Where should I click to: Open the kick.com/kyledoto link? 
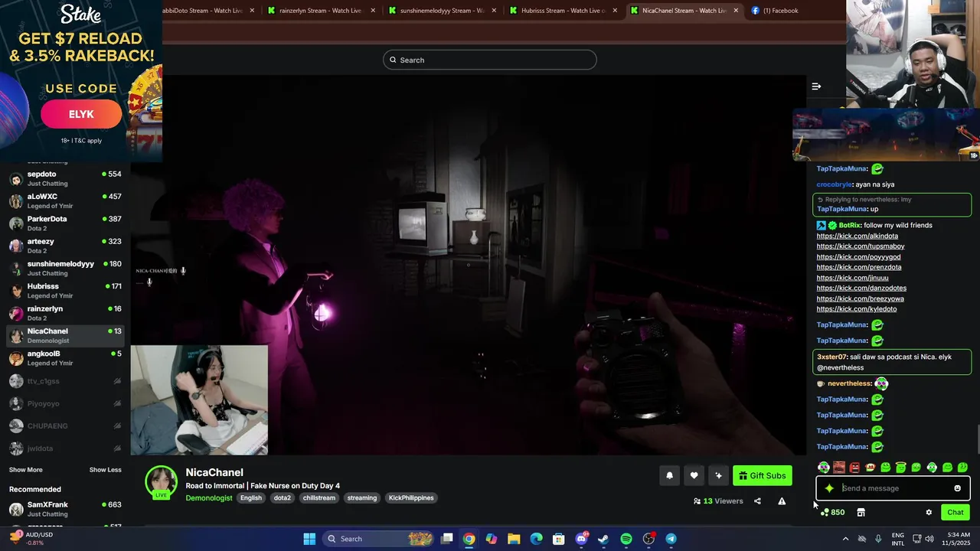pos(857,309)
